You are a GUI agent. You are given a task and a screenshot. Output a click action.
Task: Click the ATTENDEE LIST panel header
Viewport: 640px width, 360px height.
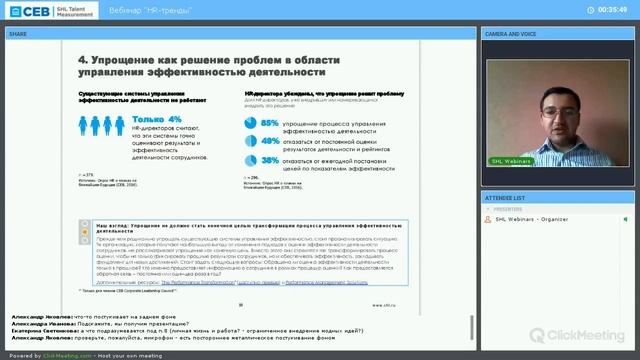pos(558,198)
